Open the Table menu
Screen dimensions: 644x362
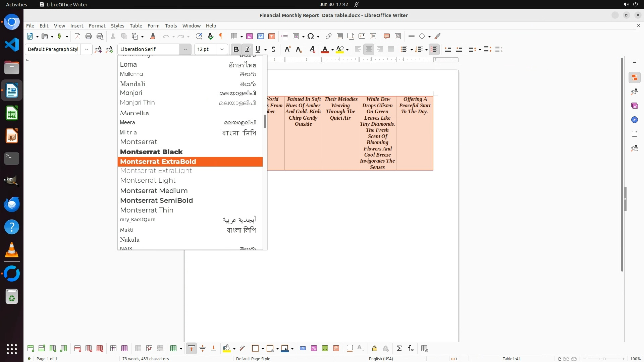click(136, 26)
